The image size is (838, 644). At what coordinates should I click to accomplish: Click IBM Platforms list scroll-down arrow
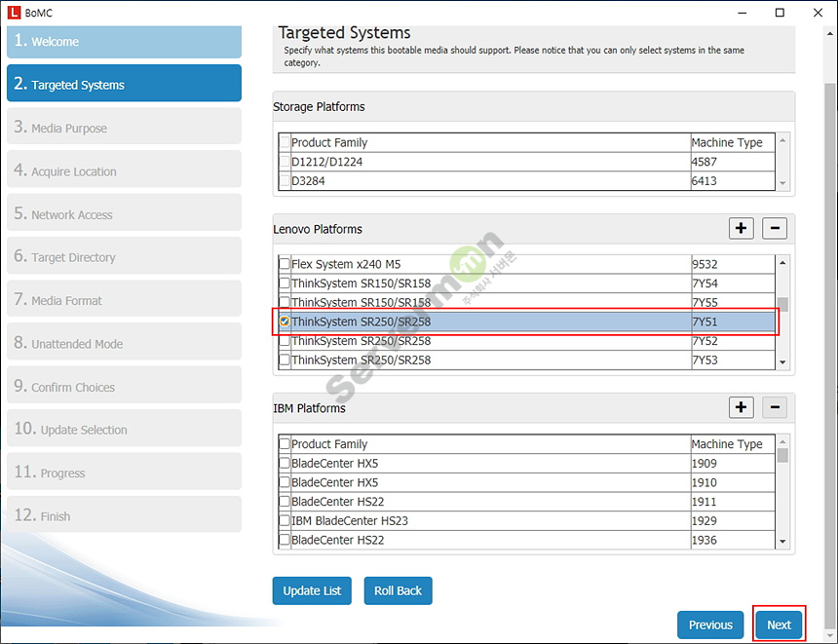pyautogui.click(x=782, y=542)
